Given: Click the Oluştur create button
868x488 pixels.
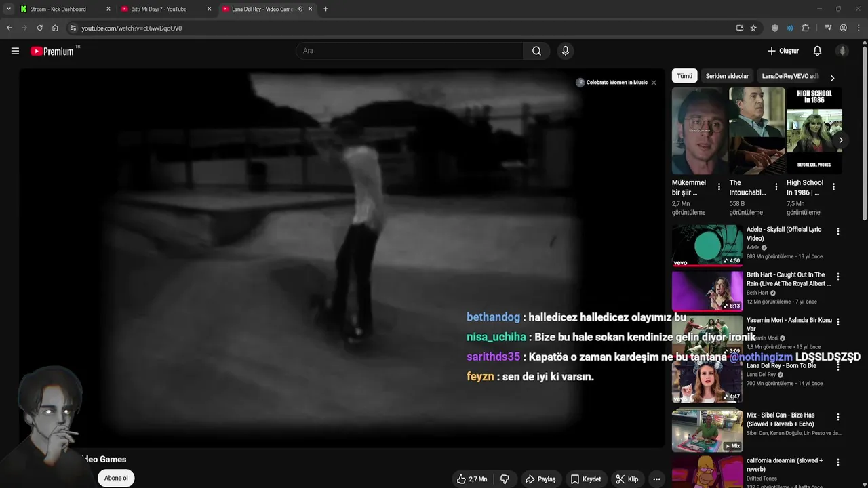Looking at the screenshot, I should coord(783,51).
